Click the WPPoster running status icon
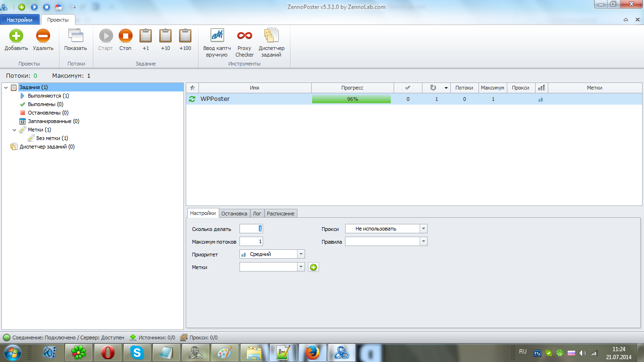 tap(192, 99)
